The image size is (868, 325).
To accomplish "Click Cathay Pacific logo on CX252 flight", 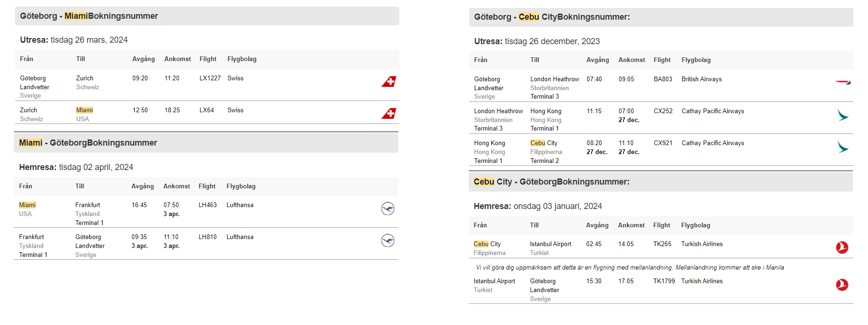I will click(843, 115).
